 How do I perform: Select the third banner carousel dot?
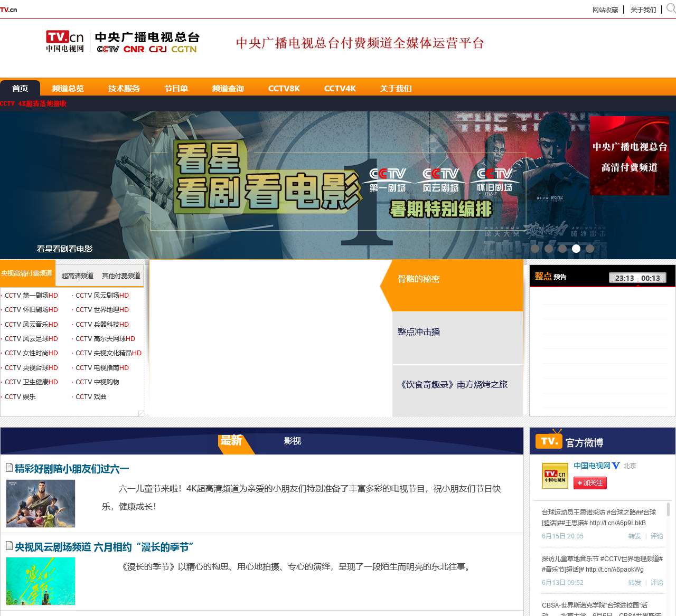click(562, 249)
